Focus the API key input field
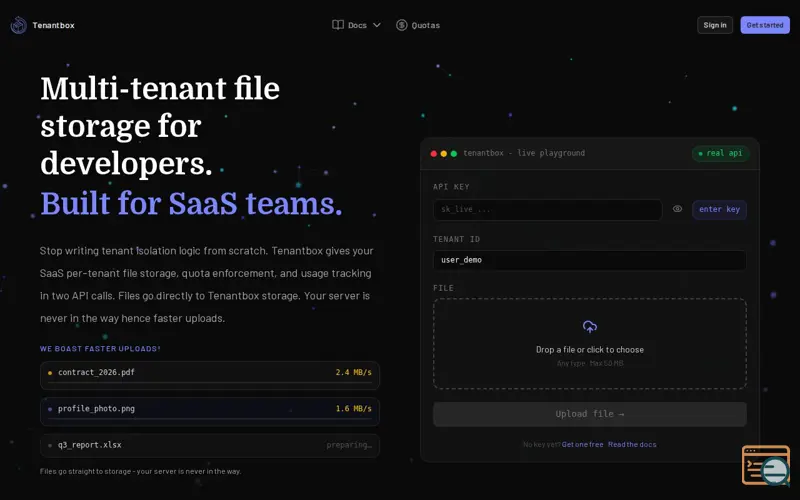 click(547, 209)
